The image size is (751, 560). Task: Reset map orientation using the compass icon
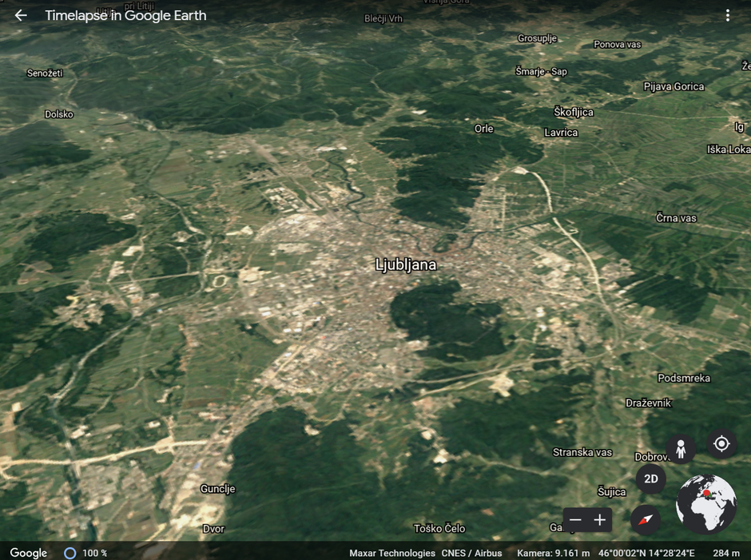tap(644, 520)
